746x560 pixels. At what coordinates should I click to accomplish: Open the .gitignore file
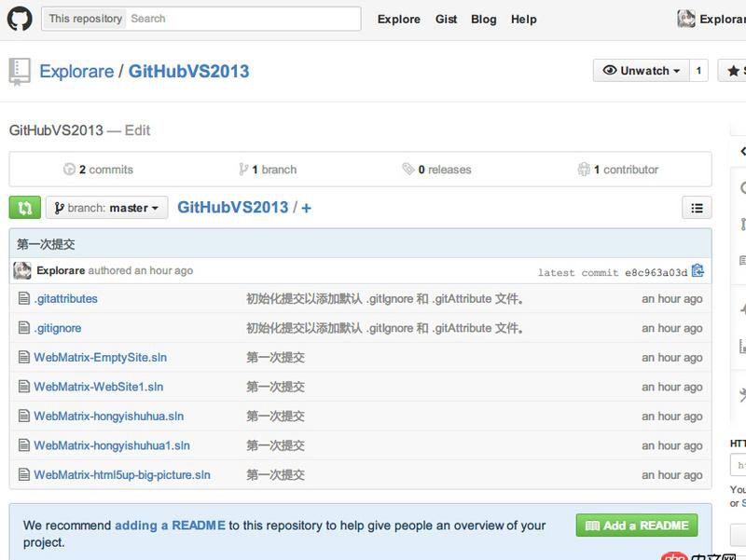pyautogui.click(x=58, y=328)
